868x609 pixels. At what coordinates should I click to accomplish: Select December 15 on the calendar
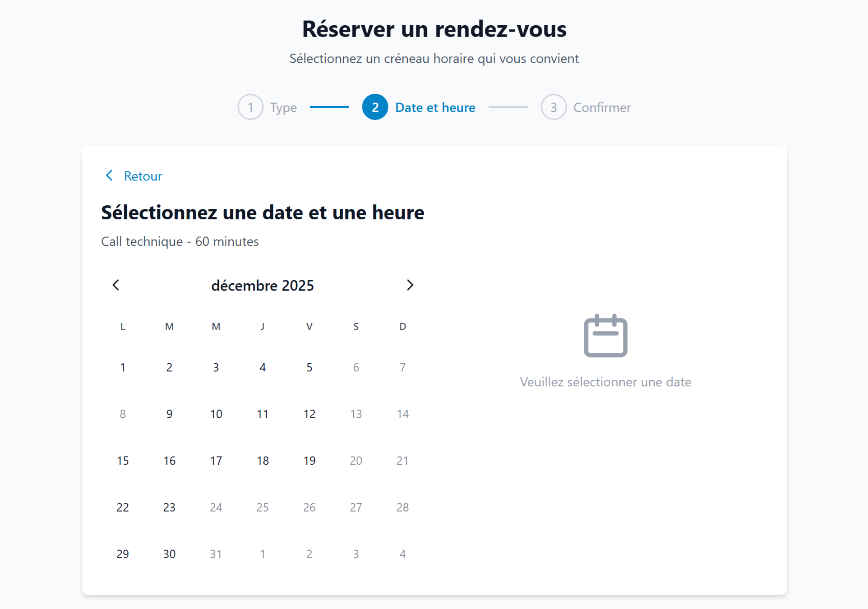pos(123,460)
